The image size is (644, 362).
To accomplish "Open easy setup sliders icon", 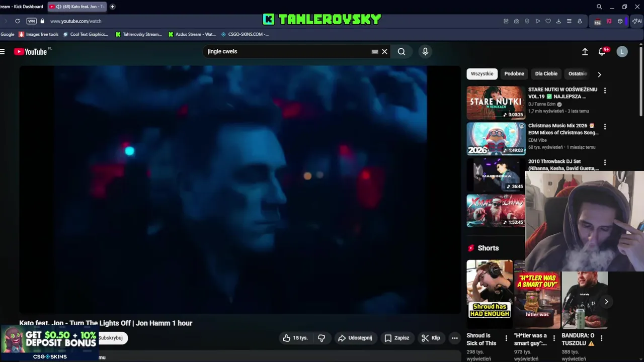I will pos(569,21).
